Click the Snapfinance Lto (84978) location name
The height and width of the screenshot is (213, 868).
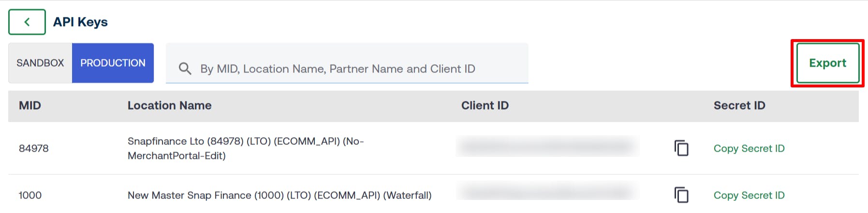pos(245,148)
